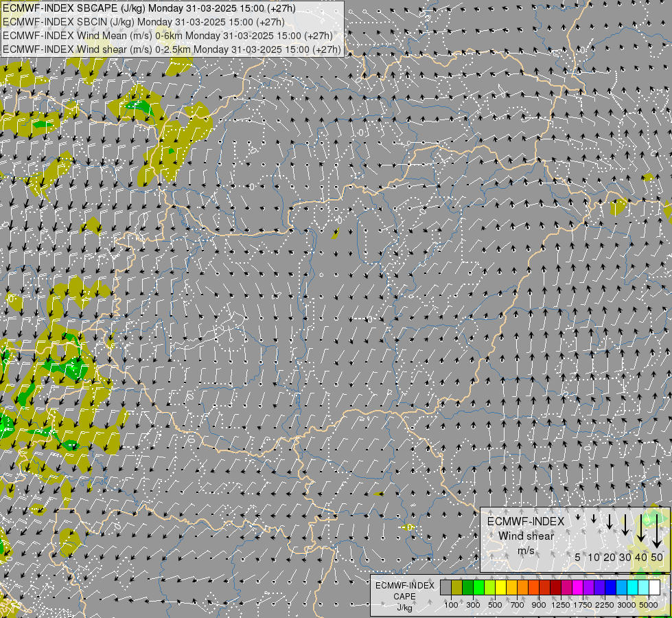The width and height of the screenshot is (672, 618).
Task: Click the 10 m/s wind shear legend arrow
Action: tap(594, 519)
